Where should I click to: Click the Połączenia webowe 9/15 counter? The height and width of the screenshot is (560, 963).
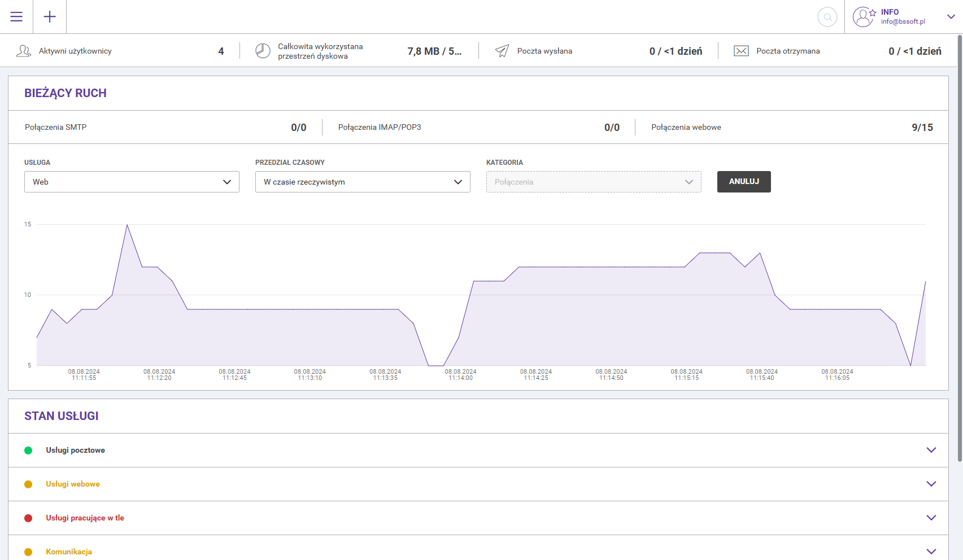point(922,128)
